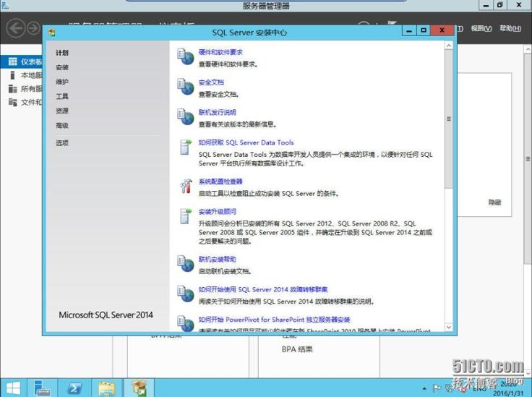Screen dimensions: 532x397
Task: Click the system tray clock date 2016/1/31
Action: 508,393
